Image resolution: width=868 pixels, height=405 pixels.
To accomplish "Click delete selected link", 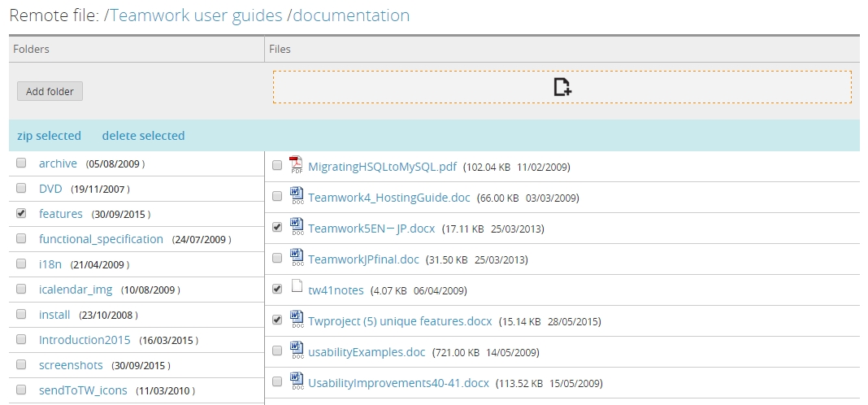I will coord(143,136).
